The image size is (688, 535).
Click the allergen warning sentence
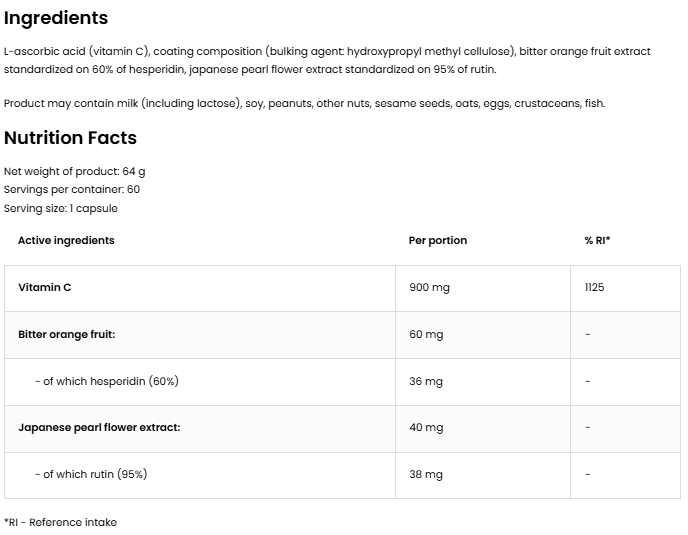304,103
